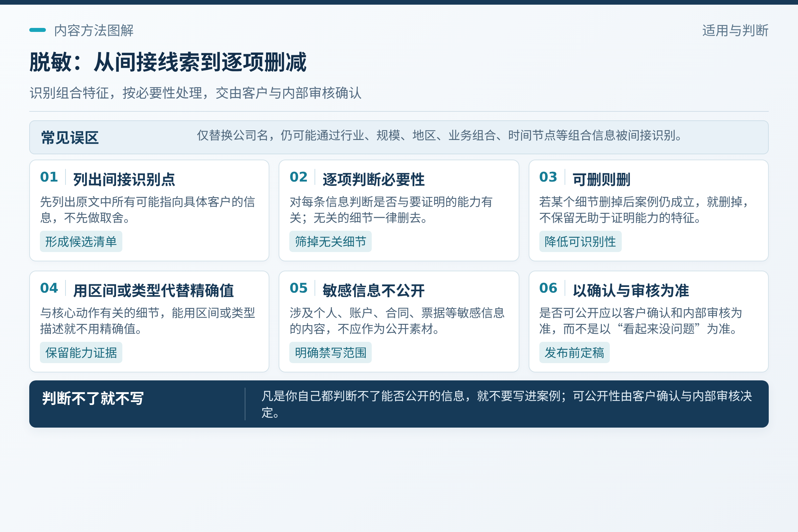The image size is (798, 532).
Task: Click the description starting with 若某个细节删掉后
Action: [x=644, y=210]
